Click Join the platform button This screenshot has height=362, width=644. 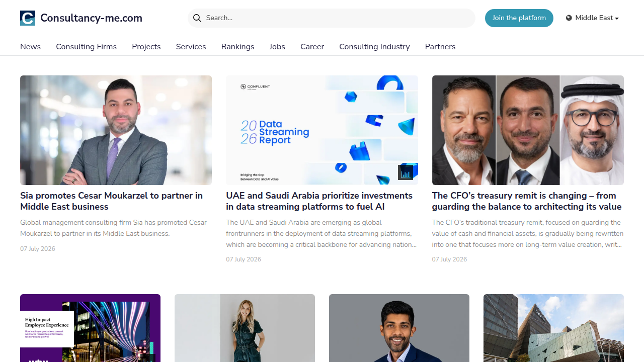pos(519,18)
